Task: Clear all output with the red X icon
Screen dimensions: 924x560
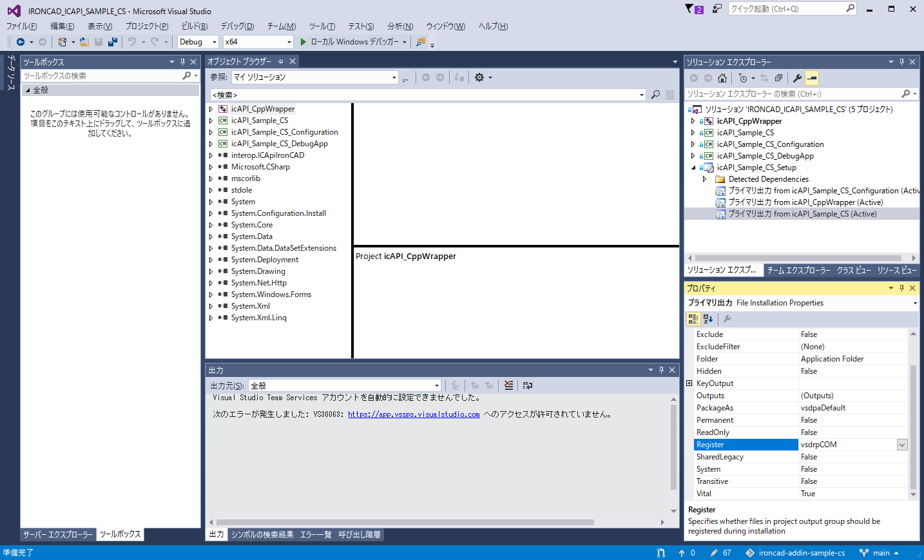Action: point(508,385)
